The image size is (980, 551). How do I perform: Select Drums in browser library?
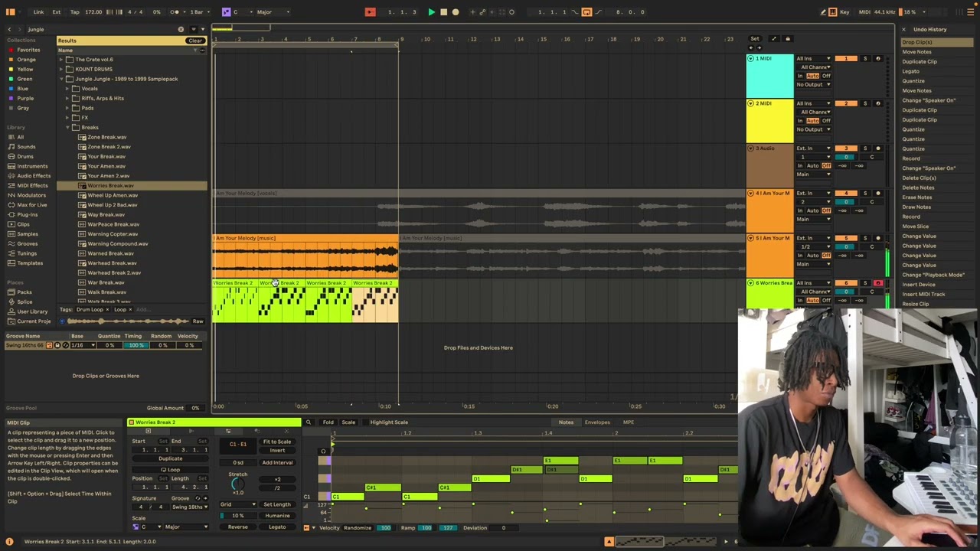25,157
